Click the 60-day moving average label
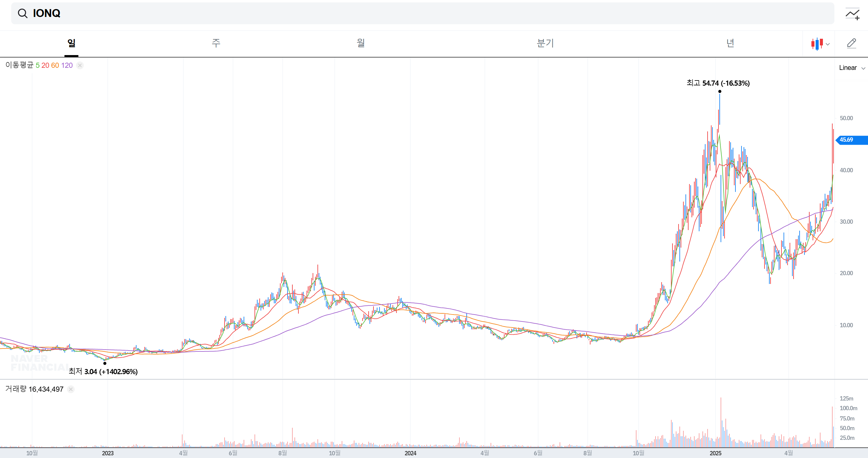 pos(55,65)
